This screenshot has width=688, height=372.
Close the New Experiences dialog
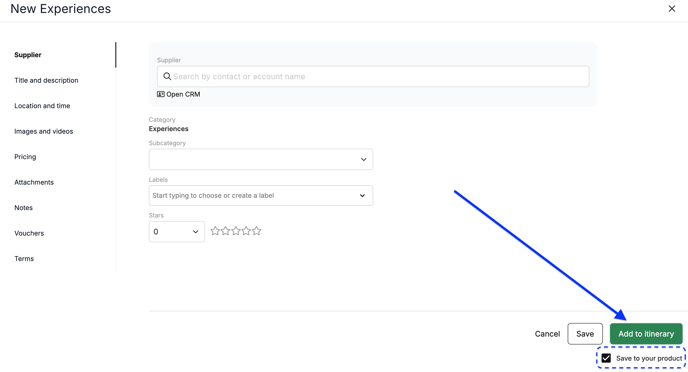672,9
